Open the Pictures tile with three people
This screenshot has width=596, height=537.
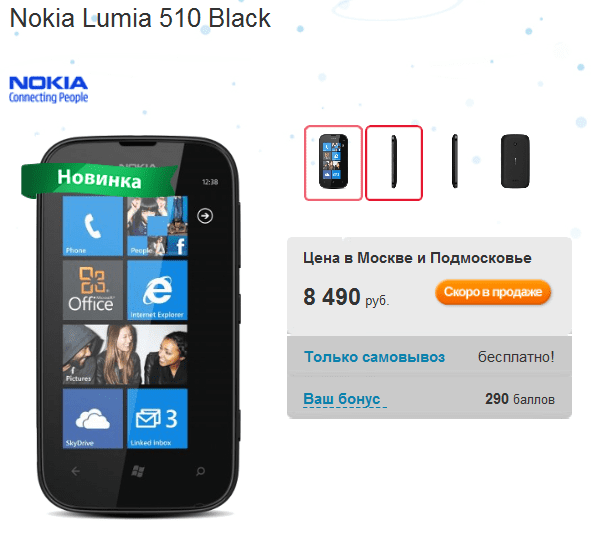(125, 354)
